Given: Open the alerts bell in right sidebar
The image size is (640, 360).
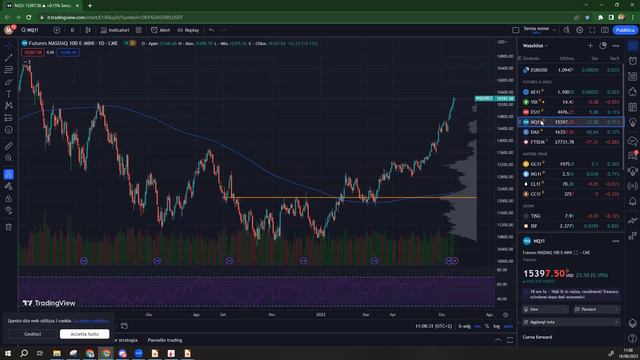Looking at the screenshot, I should click(633, 201).
